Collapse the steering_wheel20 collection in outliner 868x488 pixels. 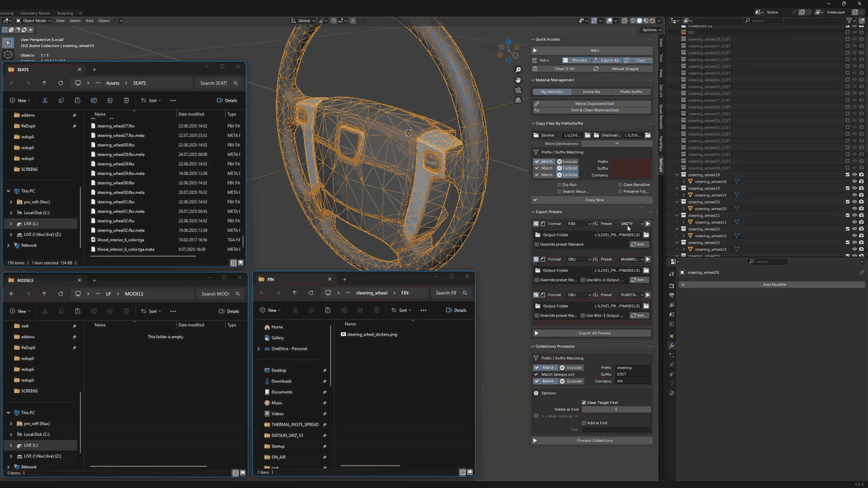(677, 202)
